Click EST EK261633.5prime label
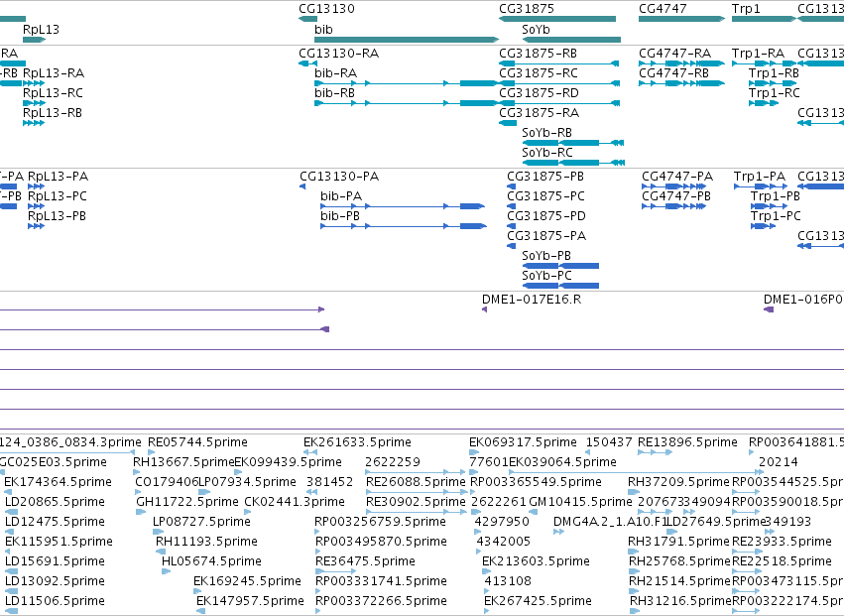Screen dimensions: 844x616 [x=357, y=442]
